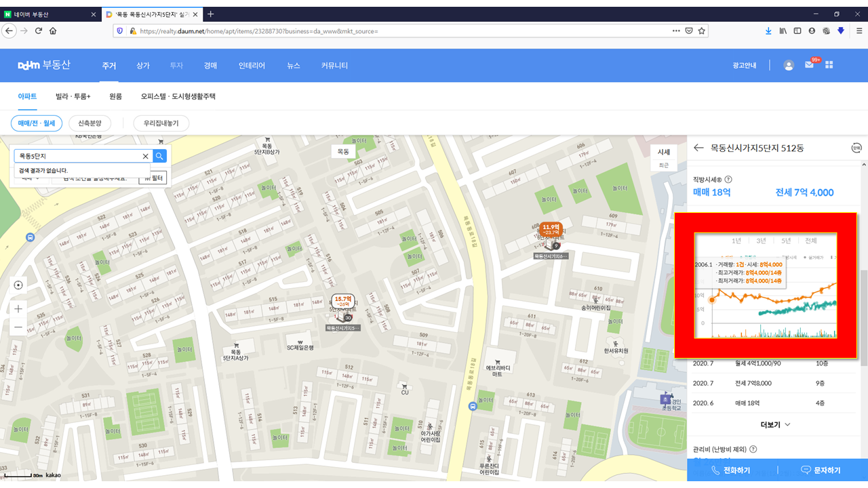Screen dimensions: 868x488
Task: Click the 전세 7억8,000 transaction row
Action: click(773, 383)
